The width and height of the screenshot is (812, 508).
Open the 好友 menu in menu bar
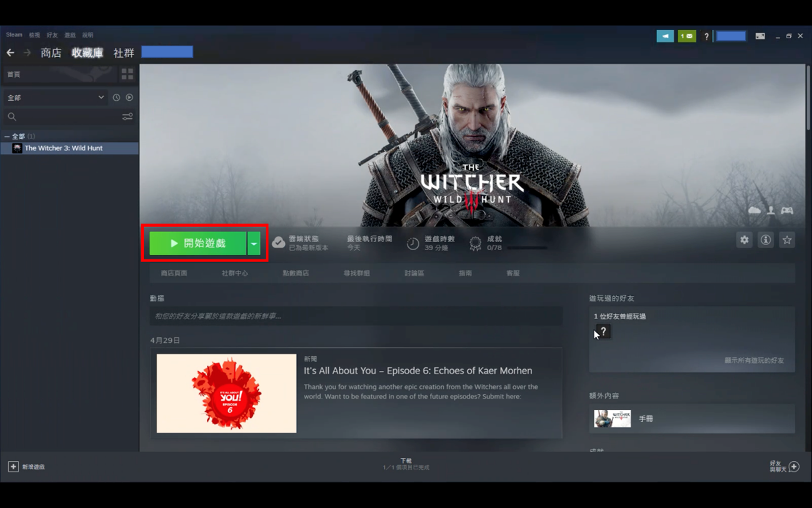[52, 36]
